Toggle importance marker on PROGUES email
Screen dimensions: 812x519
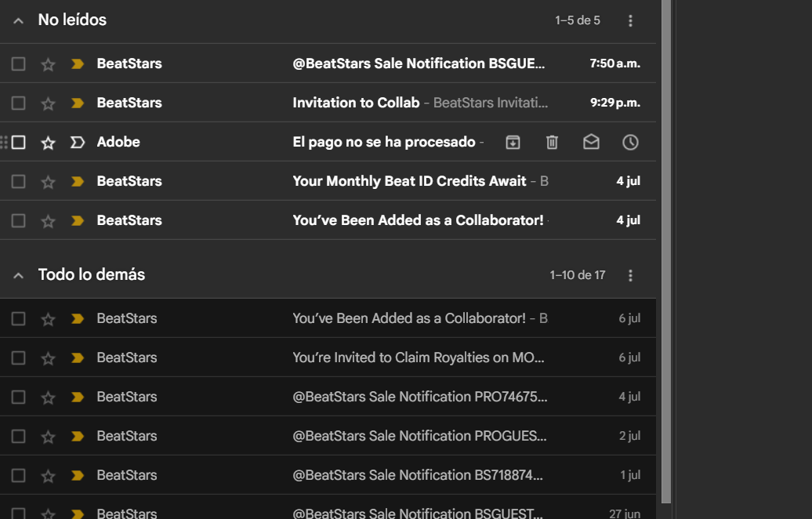pos(77,436)
